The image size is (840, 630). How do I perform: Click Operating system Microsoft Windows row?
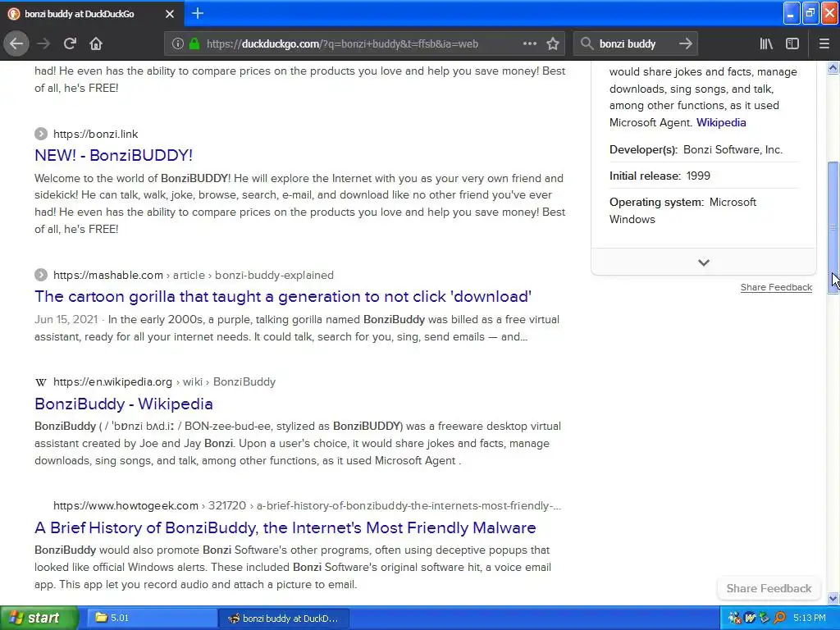coord(703,211)
